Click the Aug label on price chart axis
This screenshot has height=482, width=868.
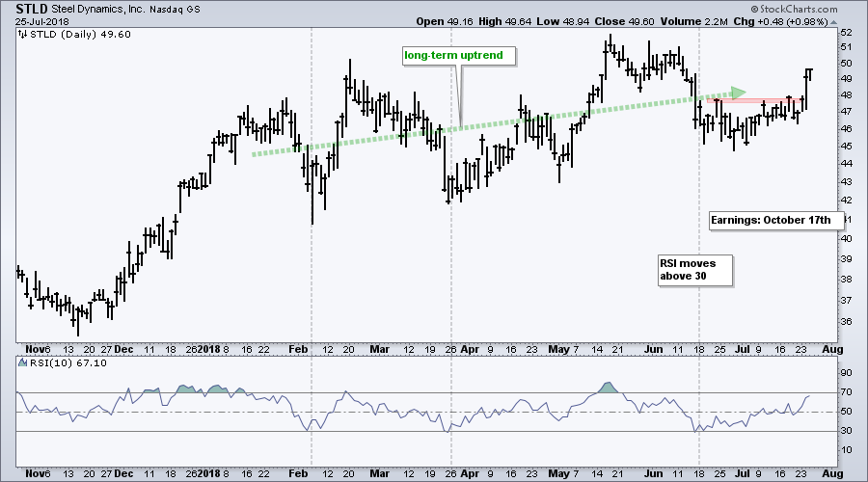point(832,349)
